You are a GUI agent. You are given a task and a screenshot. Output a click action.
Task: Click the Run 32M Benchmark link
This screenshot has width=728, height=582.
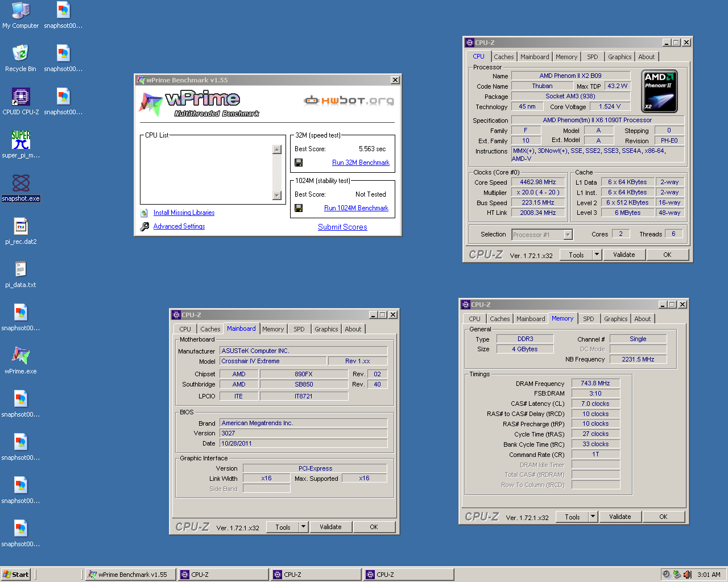[x=361, y=163]
